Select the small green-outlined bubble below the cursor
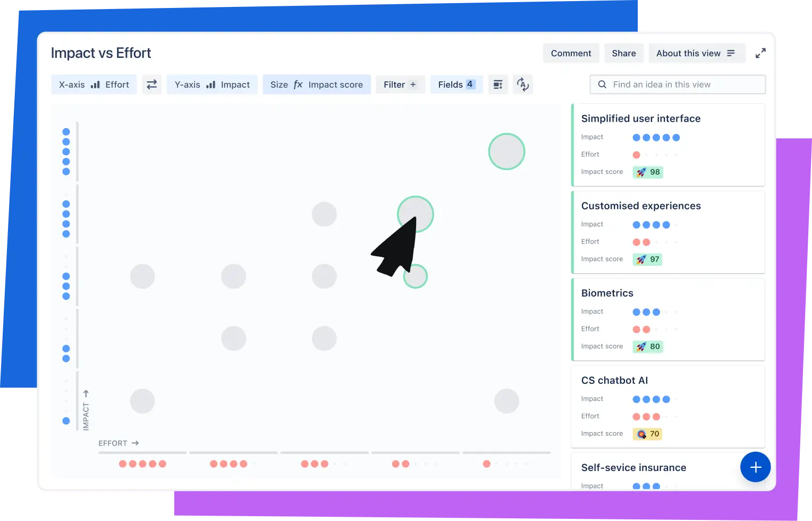 tap(416, 276)
